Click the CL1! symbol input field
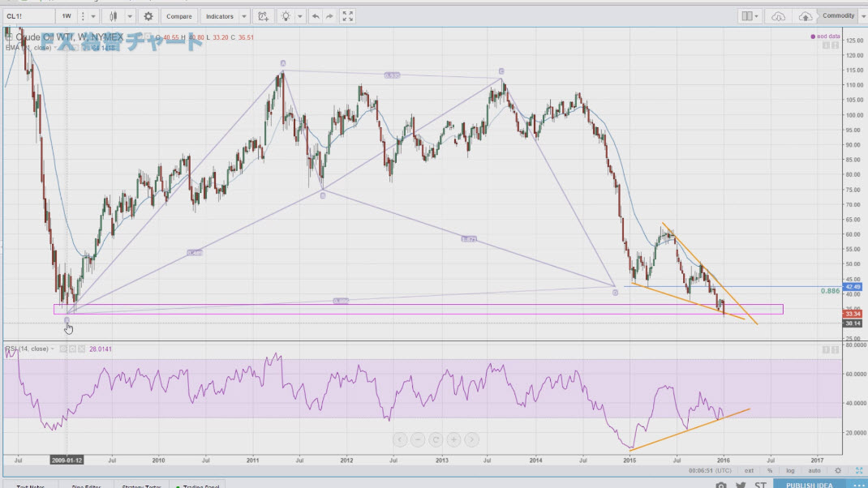Screen dimensions: 868x488 pos(28,16)
